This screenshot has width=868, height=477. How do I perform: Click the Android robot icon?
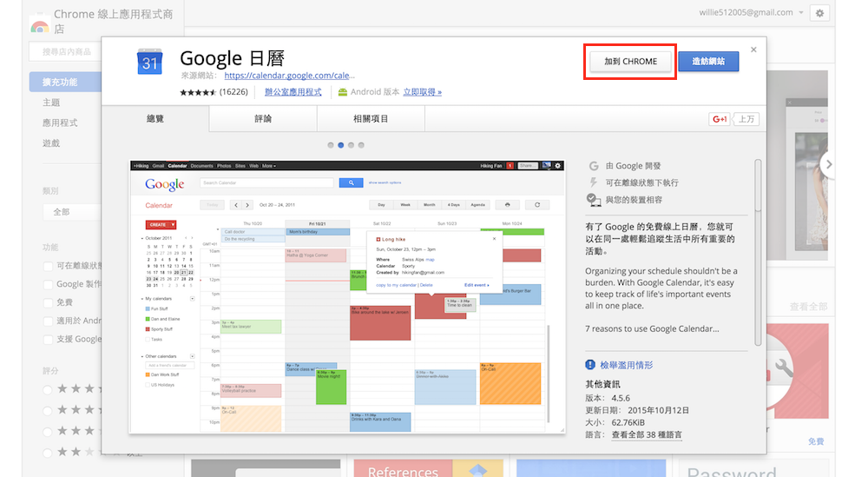(343, 92)
